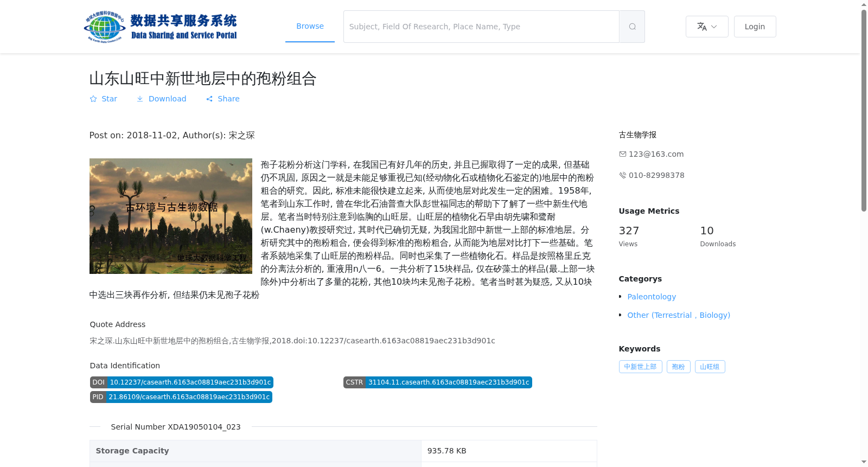The width and height of the screenshot is (868, 467).
Task: Click the CSTR identifier badge
Action: 437,382
